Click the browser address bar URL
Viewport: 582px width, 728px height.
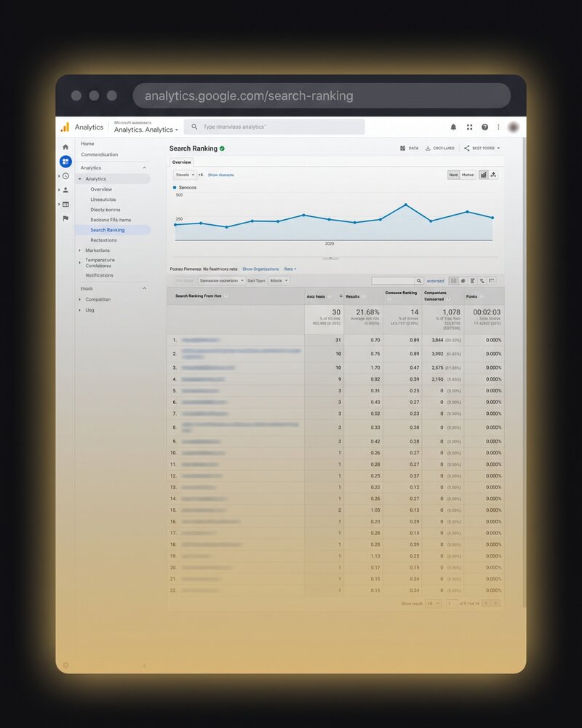(322, 95)
